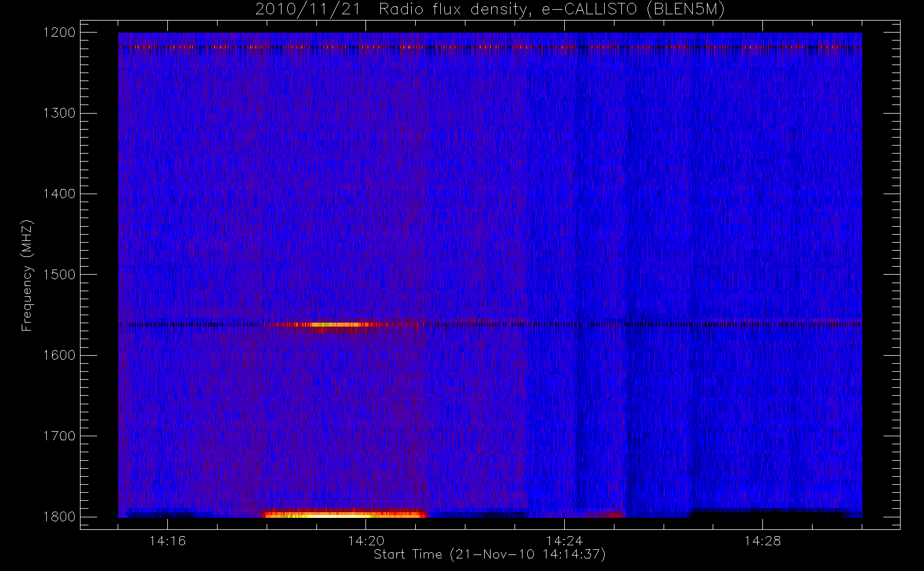This screenshot has height=571, width=924.
Task: Click the 1700 frequency tick label
Action: pyautogui.click(x=59, y=436)
